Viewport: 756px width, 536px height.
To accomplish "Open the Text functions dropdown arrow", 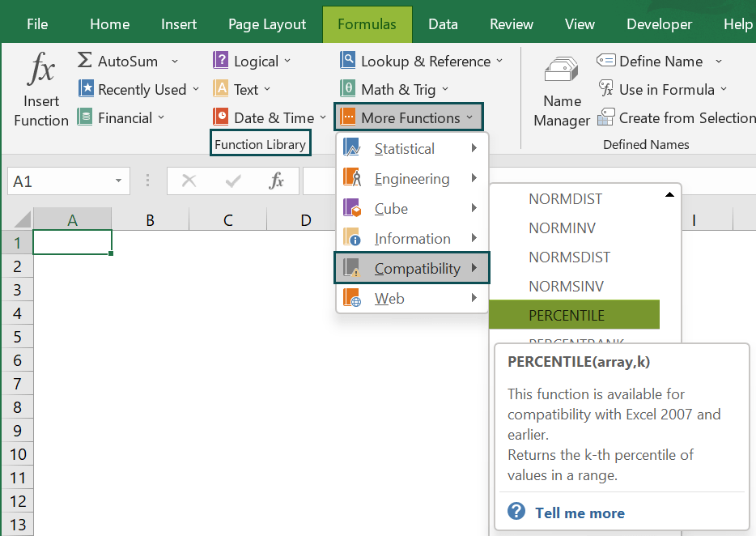I will [x=267, y=89].
